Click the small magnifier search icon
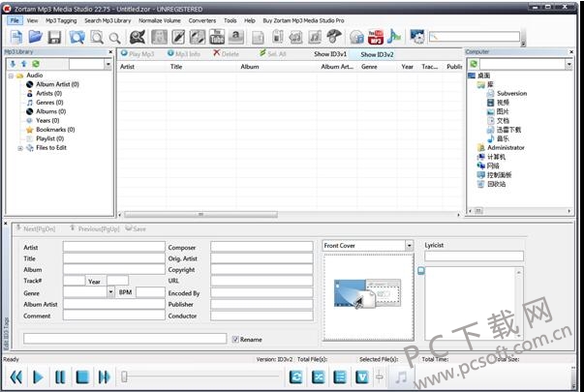The height and width of the screenshot is (392, 584). pyautogui.click(x=114, y=38)
